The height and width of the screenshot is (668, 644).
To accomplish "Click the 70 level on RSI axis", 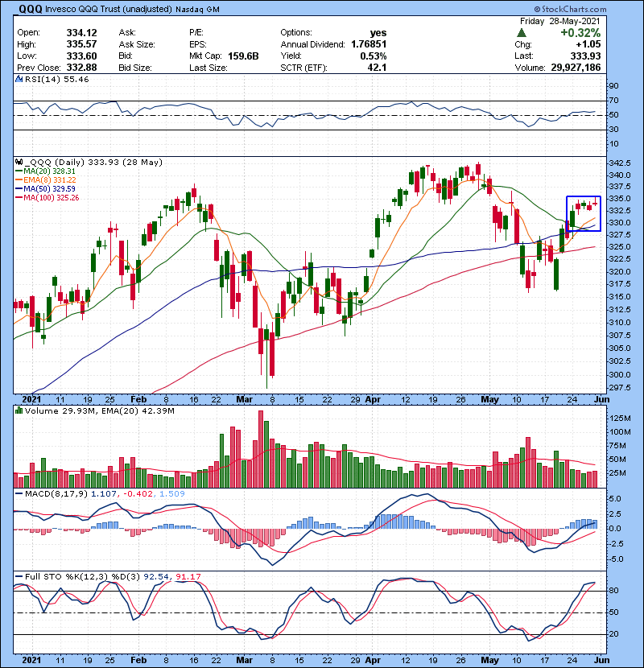I will pyautogui.click(x=614, y=101).
